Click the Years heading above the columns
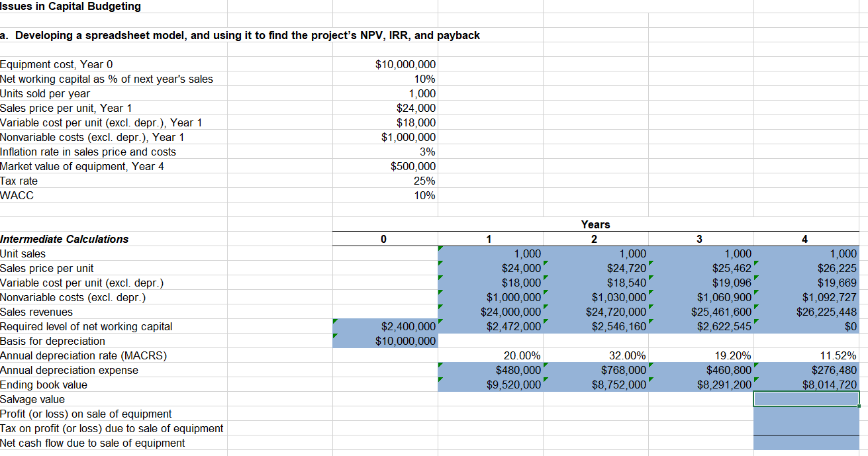The height and width of the screenshot is (456, 868). point(595,224)
